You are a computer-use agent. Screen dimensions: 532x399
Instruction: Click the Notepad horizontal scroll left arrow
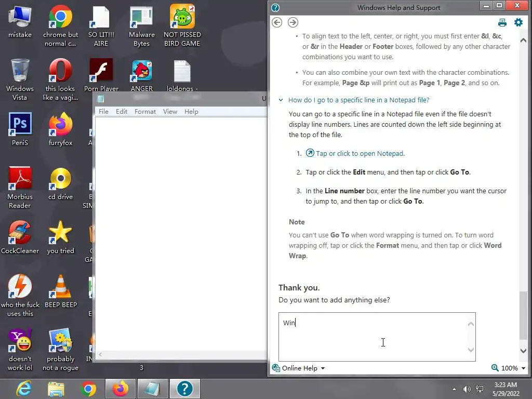100,354
